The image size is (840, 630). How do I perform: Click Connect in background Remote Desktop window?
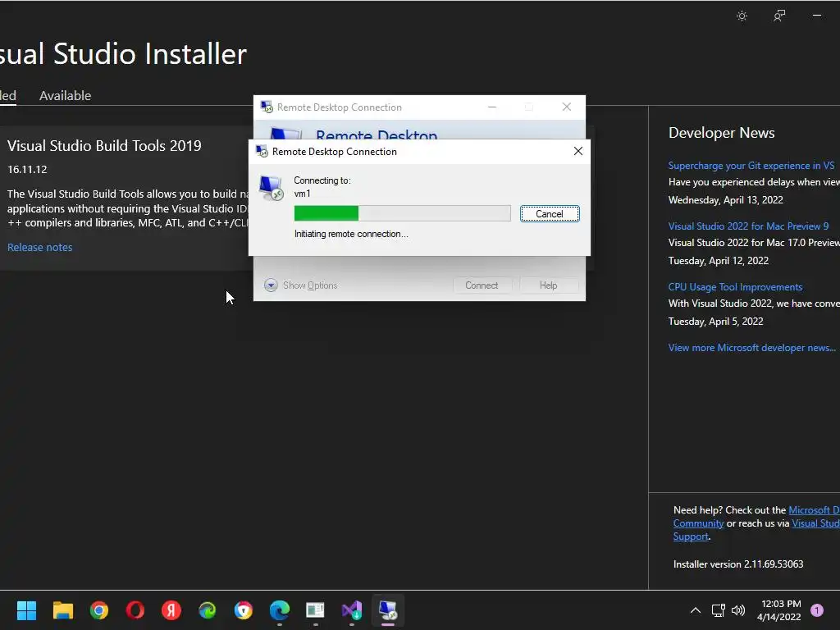[482, 285]
